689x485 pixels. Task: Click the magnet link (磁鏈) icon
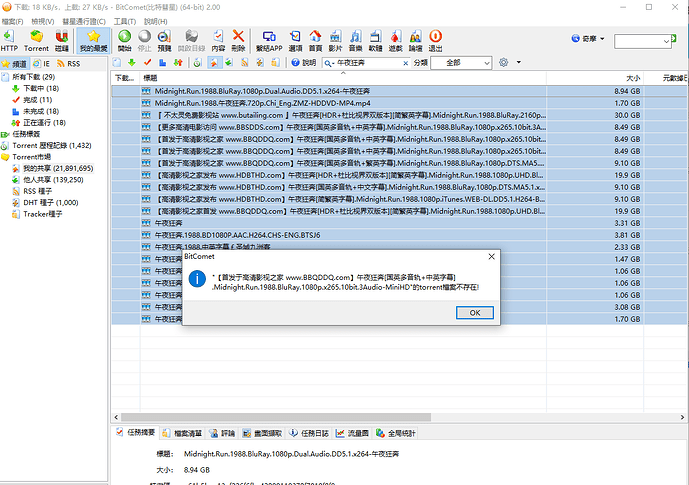[62, 40]
